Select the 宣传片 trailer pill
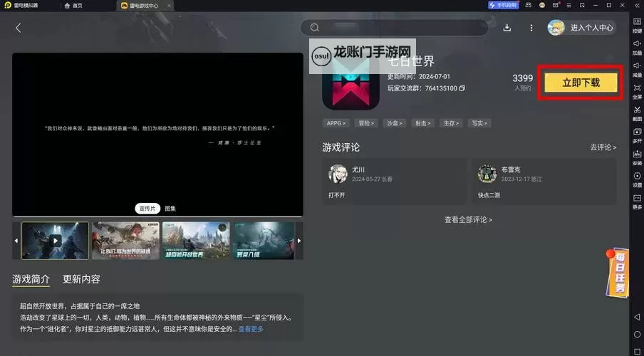Image resolution: width=644 pixels, height=356 pixels. tap(147, 209)
